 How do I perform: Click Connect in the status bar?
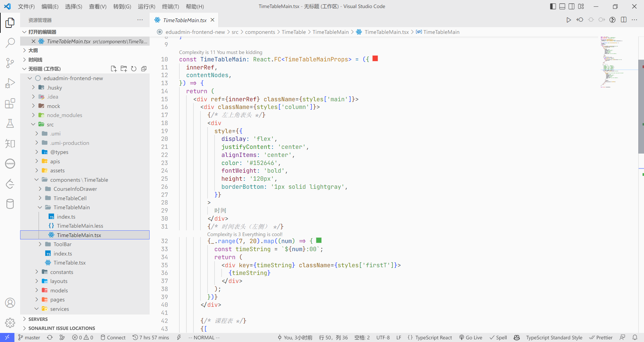click(113, 337)
